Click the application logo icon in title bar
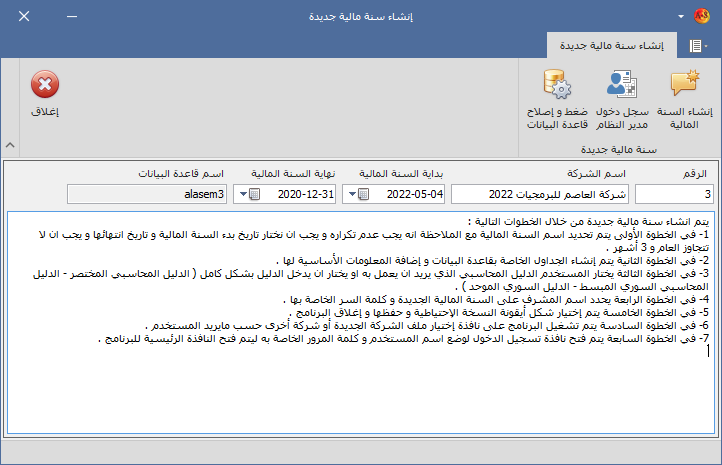 [703, 17]
